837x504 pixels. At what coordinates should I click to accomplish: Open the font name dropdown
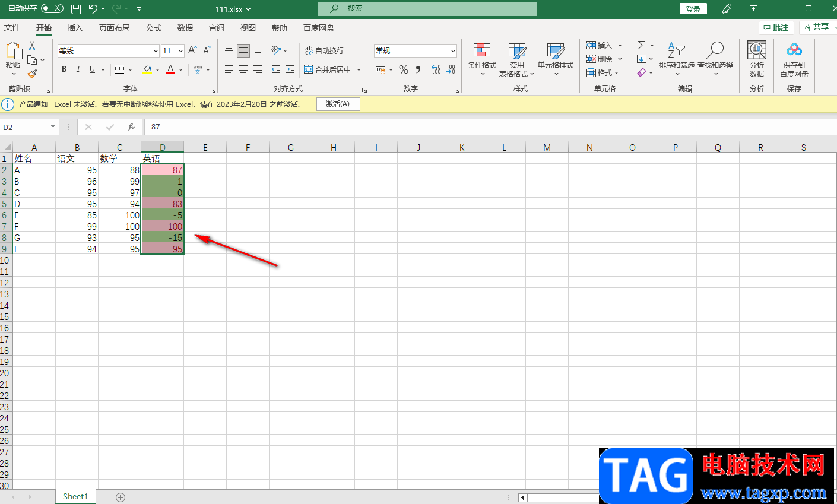[x=156, y=51]
